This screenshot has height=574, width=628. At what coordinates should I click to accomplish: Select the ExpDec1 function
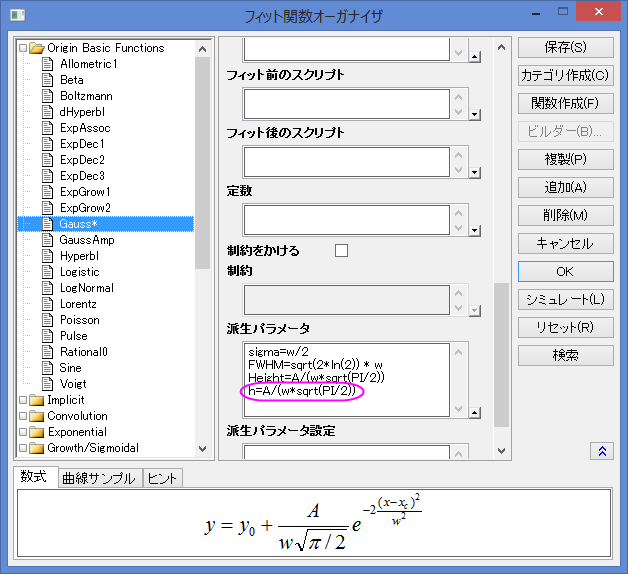coord(82,144)
